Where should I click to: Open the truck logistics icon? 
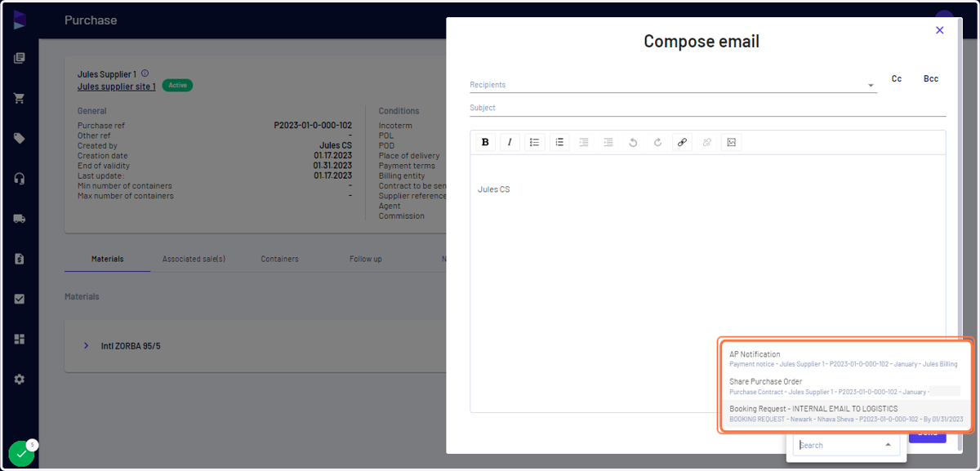point(20,219)
